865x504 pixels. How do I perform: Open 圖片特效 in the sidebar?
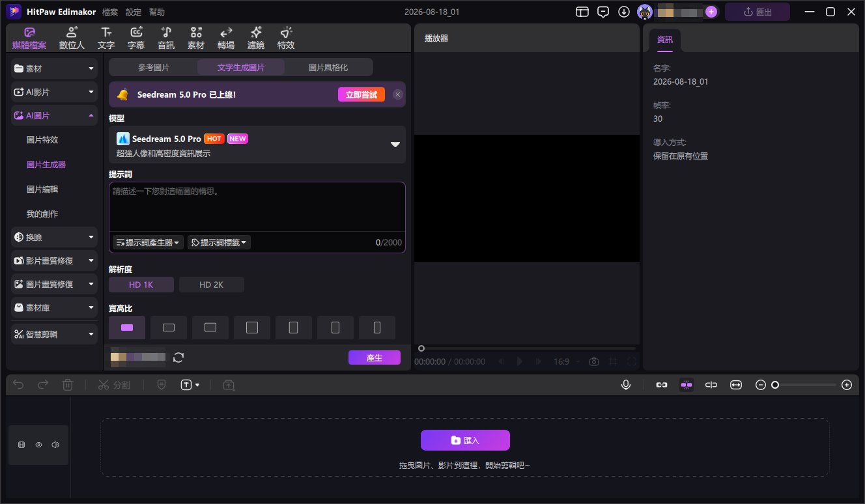pyautogui.click(x=42, y=140)
